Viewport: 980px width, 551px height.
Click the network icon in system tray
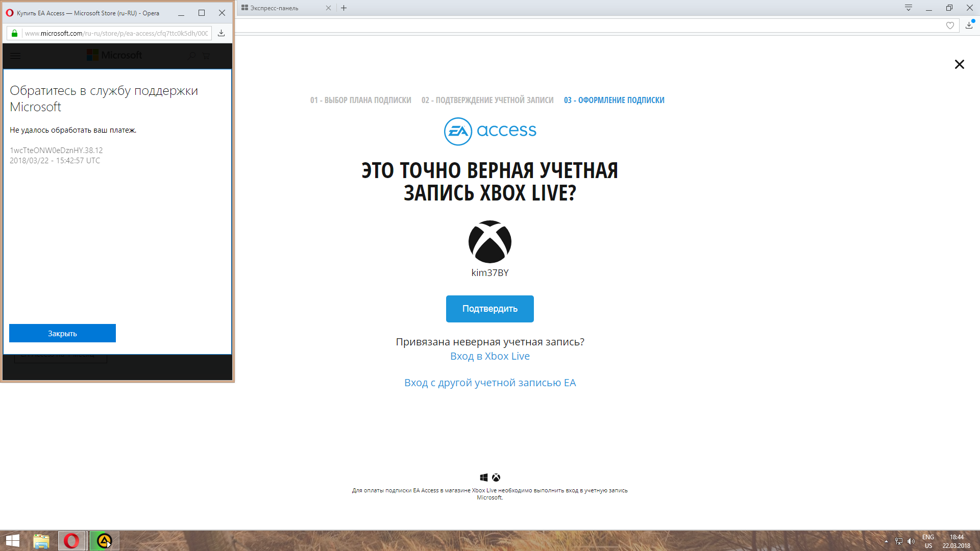899,541
